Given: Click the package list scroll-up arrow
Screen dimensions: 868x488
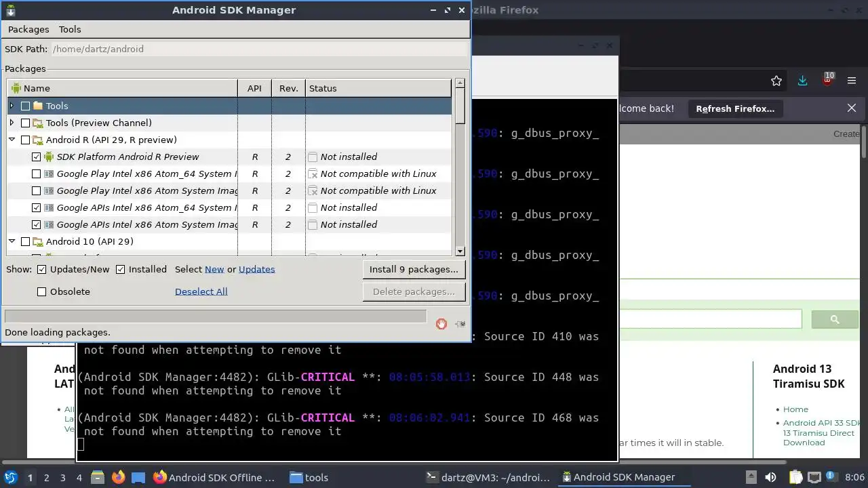Looking at the screenshot, I should pyautogui.click(x=460, y=83).
